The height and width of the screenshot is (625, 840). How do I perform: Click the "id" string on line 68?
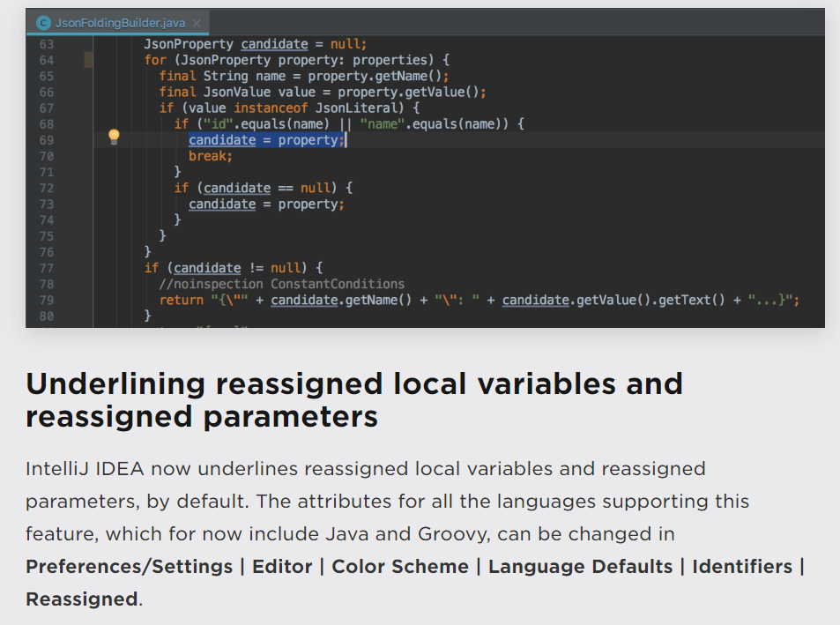point(218,124)
